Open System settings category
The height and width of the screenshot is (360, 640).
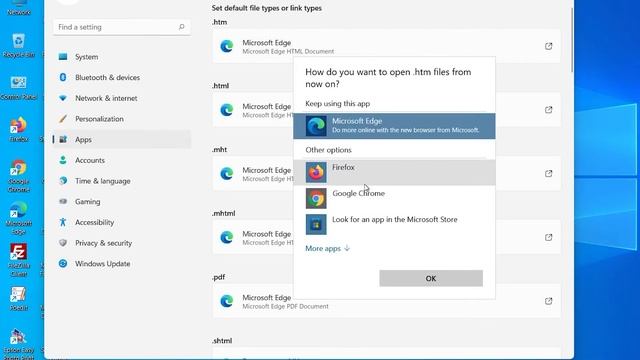[122, 57]
